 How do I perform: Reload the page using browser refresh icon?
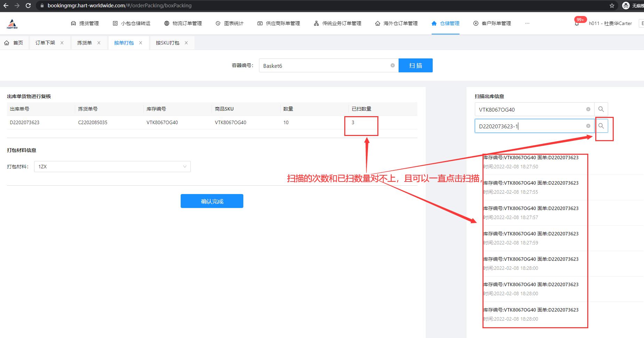coord(28,6)
